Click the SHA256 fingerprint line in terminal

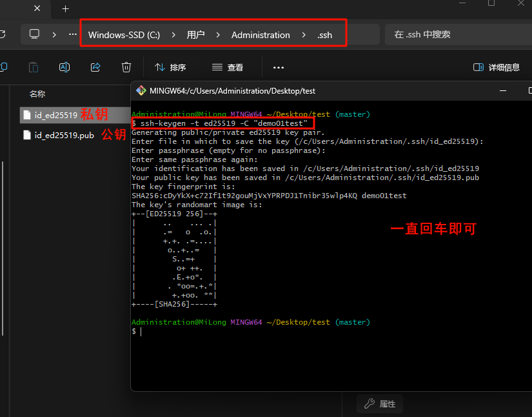tap(269, 196)
